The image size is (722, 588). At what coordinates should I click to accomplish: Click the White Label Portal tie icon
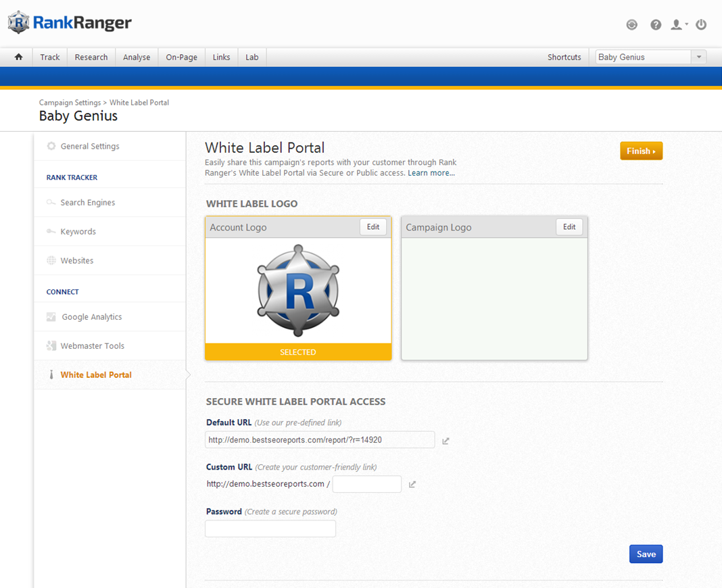click(51, 375)
